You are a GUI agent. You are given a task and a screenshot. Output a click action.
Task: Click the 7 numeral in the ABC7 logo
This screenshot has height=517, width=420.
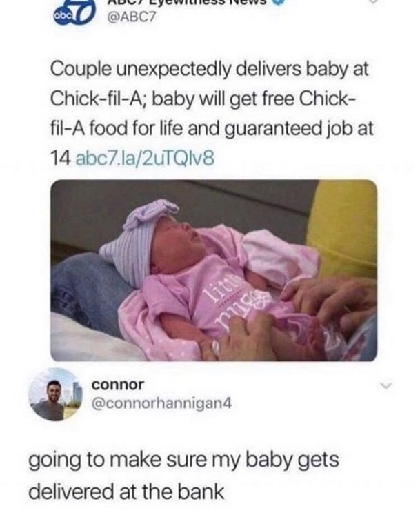83,13
